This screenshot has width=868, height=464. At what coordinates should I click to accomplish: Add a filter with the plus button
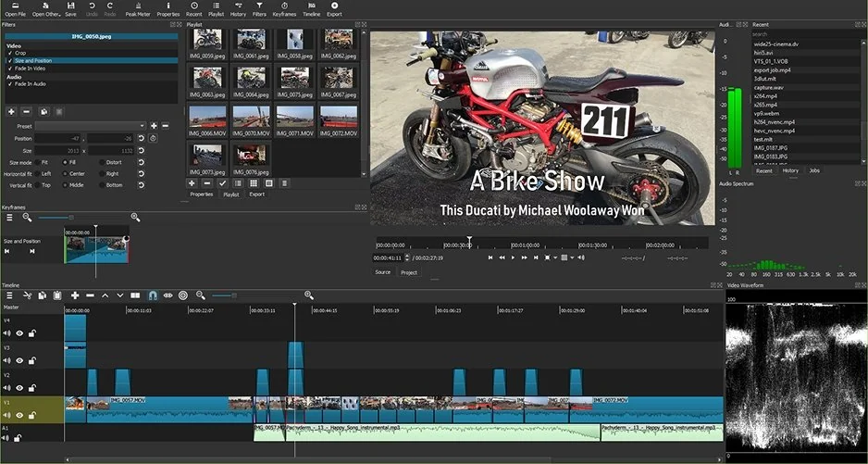(10, 111)
